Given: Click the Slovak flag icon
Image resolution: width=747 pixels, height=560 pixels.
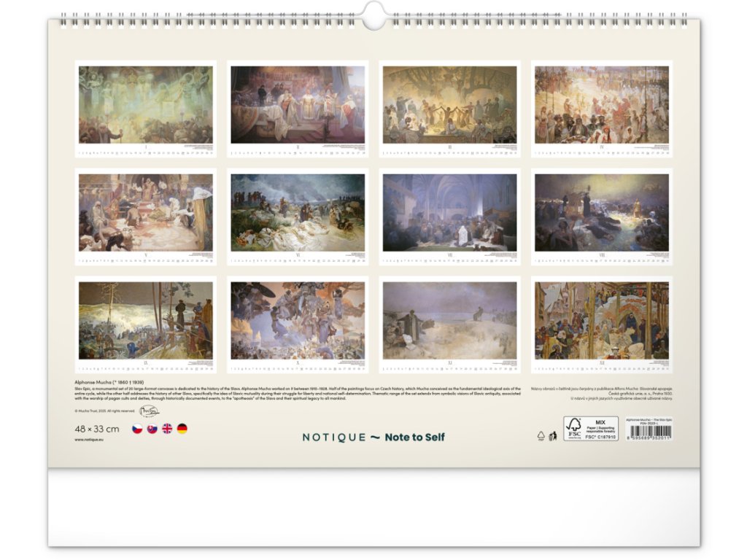Looking at the screenshot, I should point(152,429).
